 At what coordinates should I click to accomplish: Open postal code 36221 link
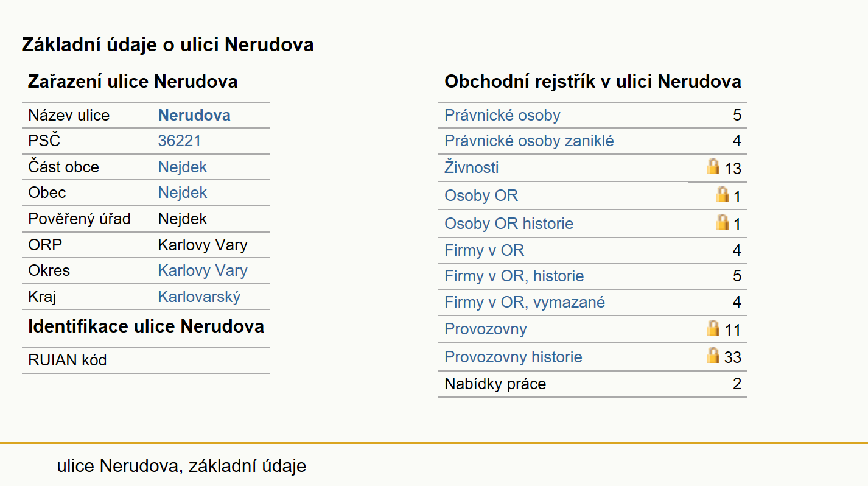180,141
